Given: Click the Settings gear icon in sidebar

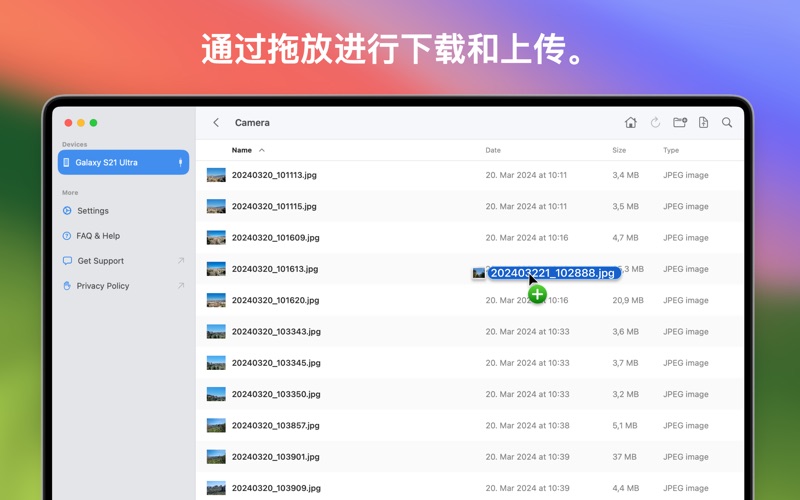Looking at the screenshot, I should 67,211.
